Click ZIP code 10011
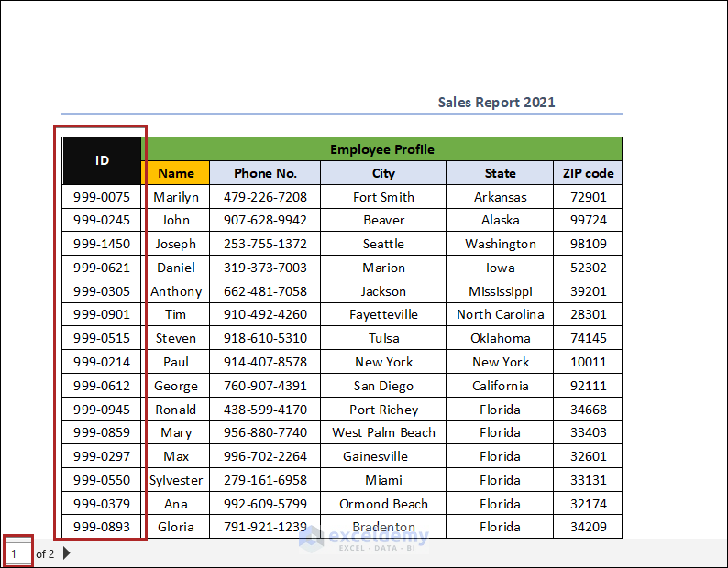This screenshot has height=568, width=728. pos(588,362)
